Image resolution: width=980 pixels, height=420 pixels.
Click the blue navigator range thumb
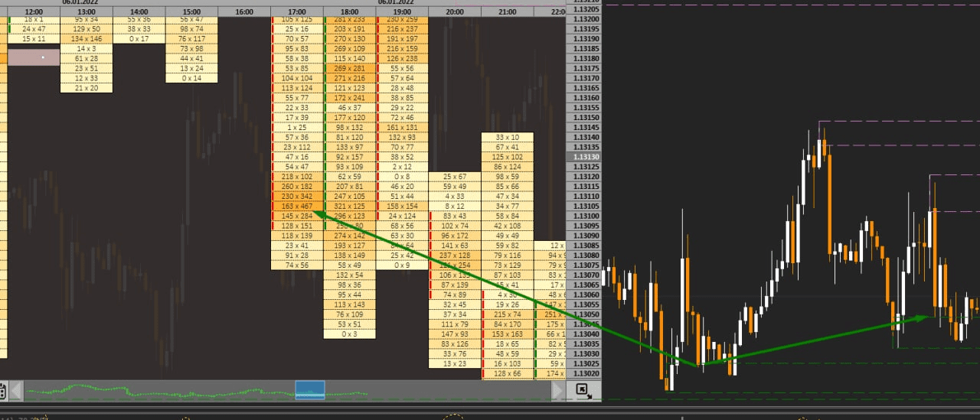click(310, 390)
